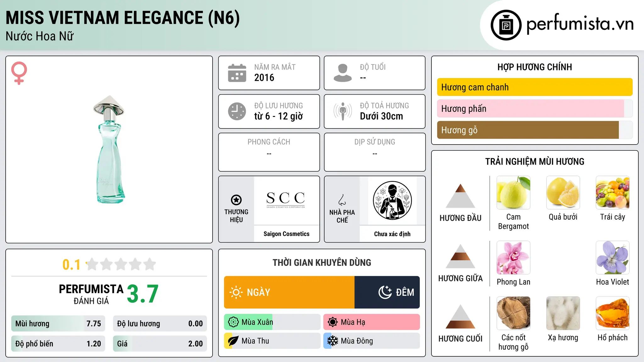Click the perfumista.vn site name
This screenshot has height=362, width=644.
point(580,25)
